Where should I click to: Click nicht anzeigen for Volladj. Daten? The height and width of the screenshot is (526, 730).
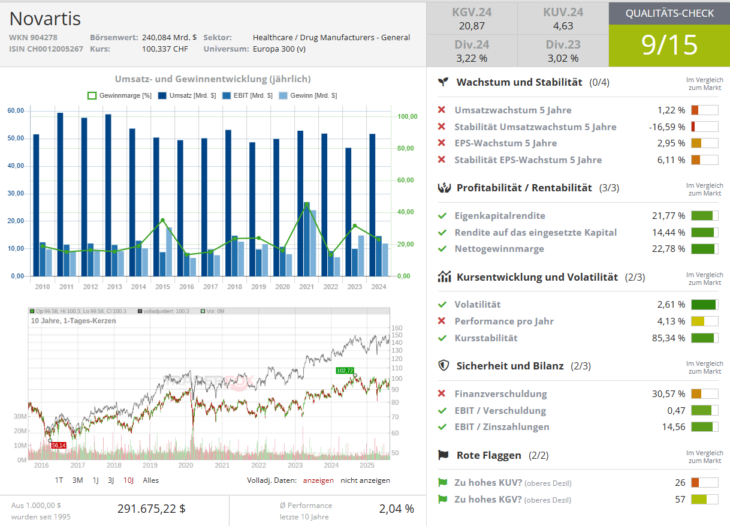(x=365, y=480)
